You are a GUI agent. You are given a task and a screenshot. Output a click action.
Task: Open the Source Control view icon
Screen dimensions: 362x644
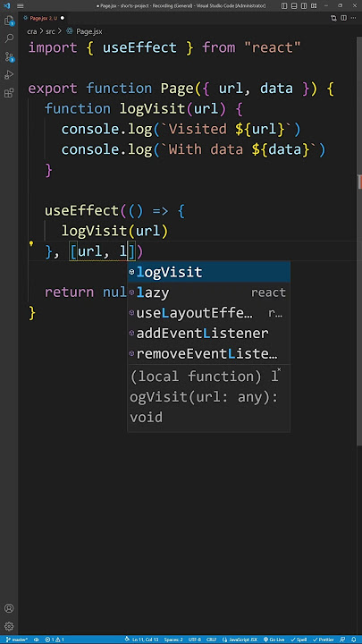click(x=9, y=56)
